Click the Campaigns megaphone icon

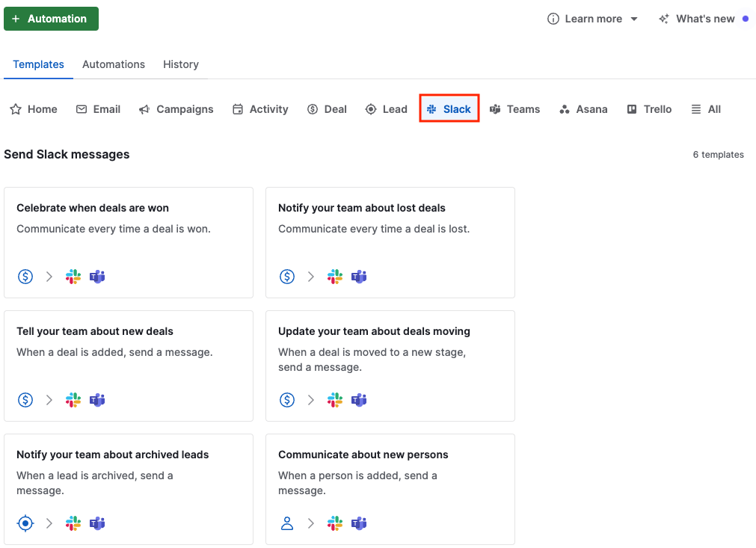point(143,109)
